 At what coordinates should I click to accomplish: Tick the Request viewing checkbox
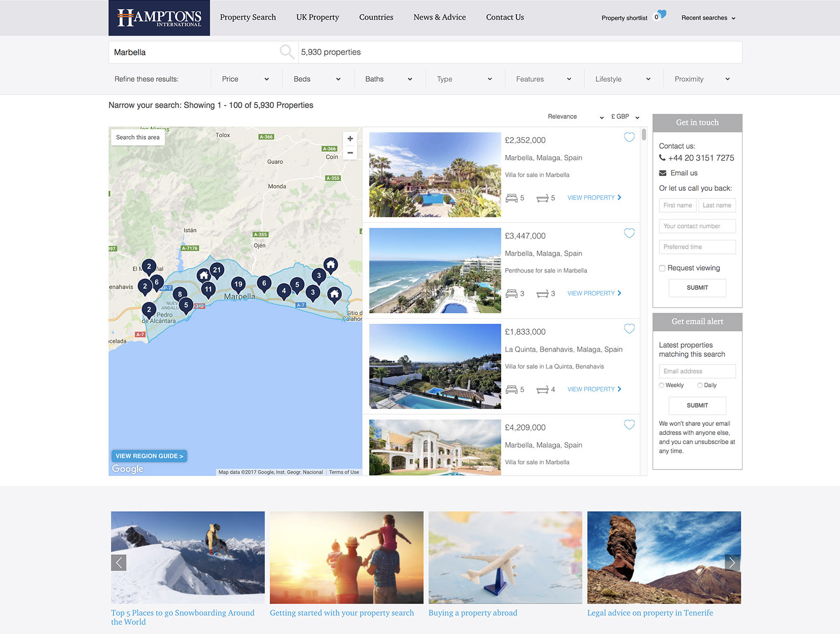click(x=662, y=268)
